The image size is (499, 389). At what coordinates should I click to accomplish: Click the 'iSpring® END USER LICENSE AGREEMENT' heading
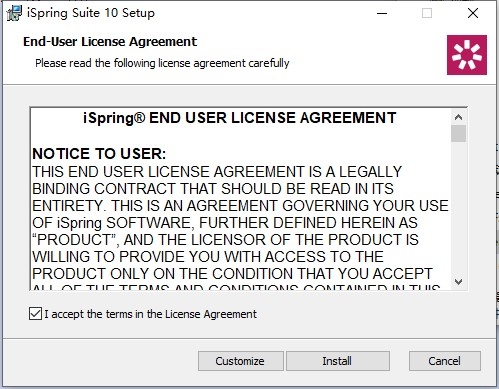240,118
